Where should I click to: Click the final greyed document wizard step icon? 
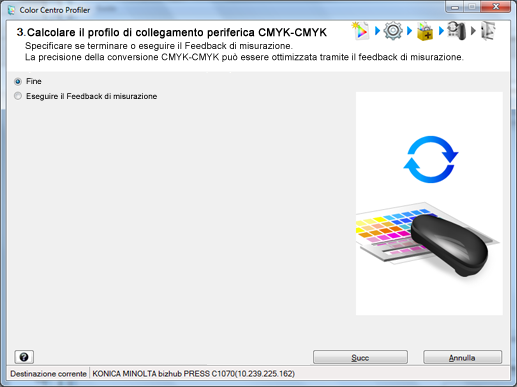tap(488, 31)
